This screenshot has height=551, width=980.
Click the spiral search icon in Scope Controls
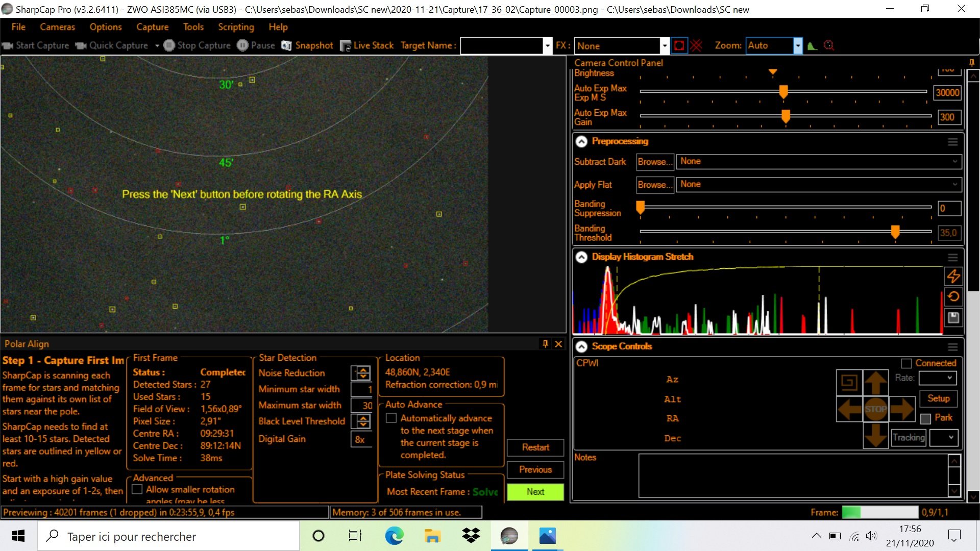(x=849, y=383)
